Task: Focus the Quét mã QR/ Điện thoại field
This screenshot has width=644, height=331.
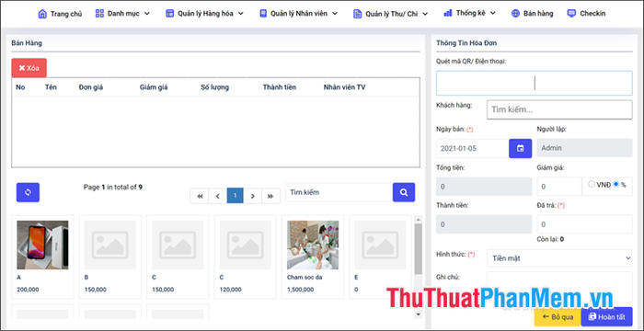Action: pos(535,83)
